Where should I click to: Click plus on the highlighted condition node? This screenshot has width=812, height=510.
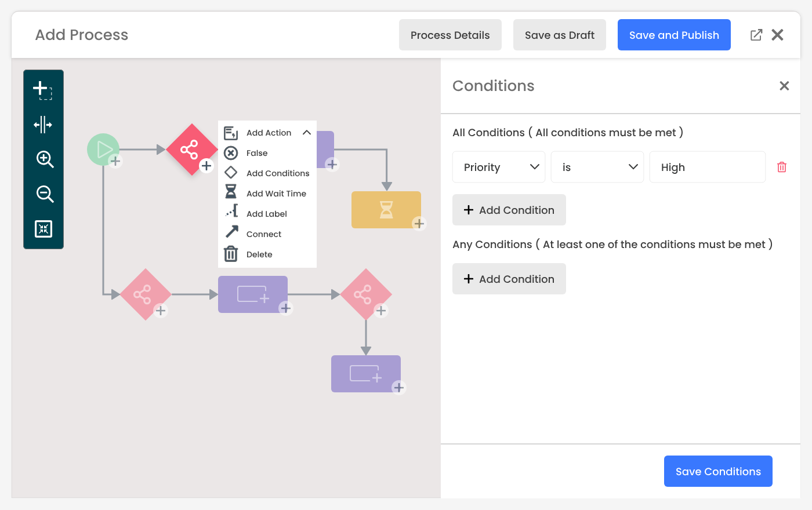[206, 166]
